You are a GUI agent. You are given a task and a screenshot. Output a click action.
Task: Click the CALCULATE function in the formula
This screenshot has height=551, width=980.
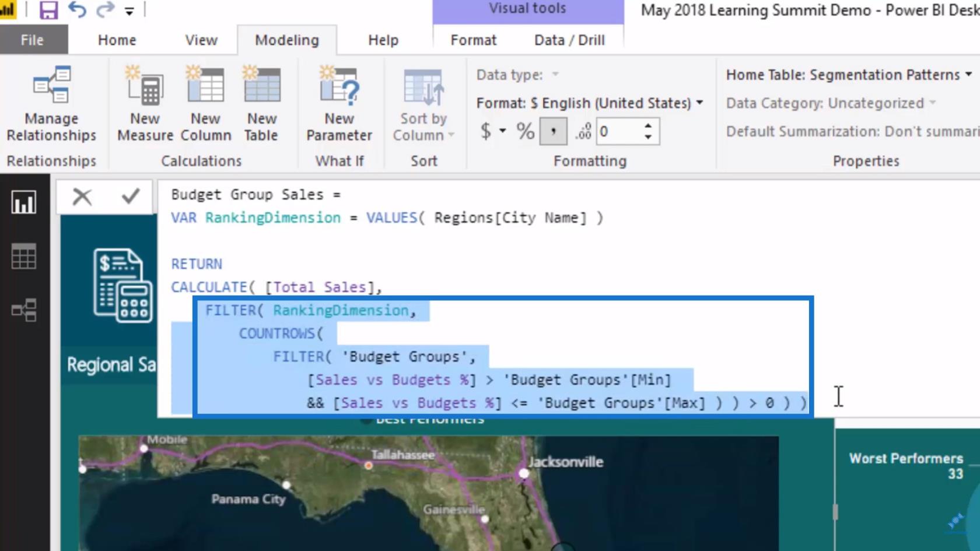209,287
